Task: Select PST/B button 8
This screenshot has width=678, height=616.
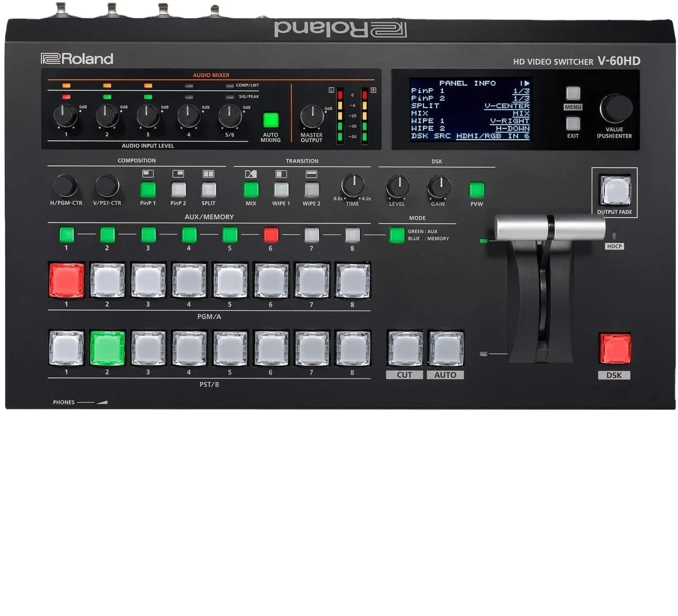Action: click(x=353, y=348)
